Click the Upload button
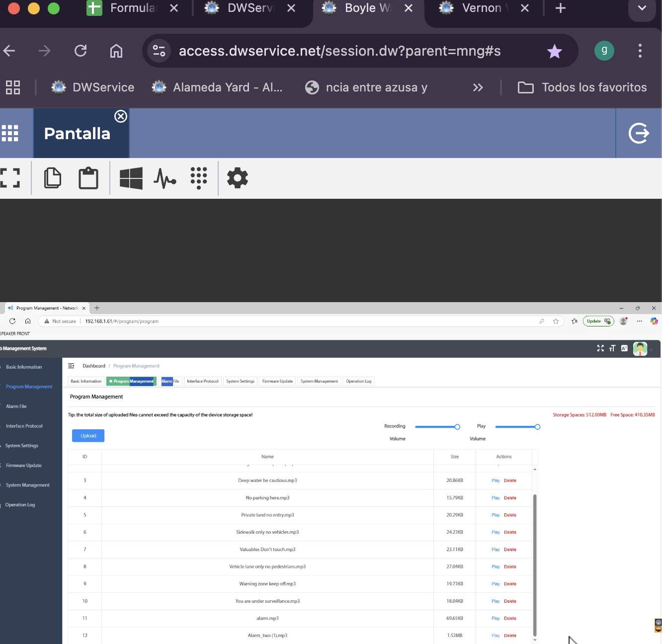Screen dimensions: 662x644 [88, 436]
